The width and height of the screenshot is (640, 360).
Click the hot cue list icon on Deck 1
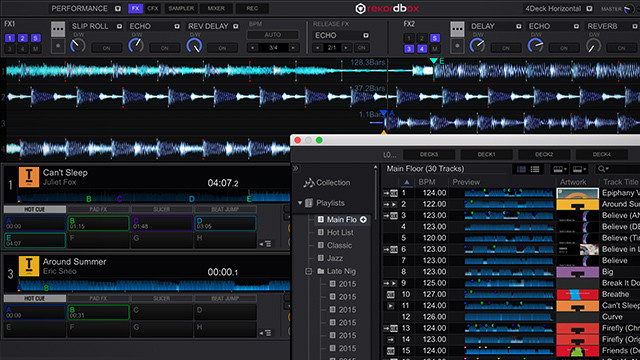[265, 244]
